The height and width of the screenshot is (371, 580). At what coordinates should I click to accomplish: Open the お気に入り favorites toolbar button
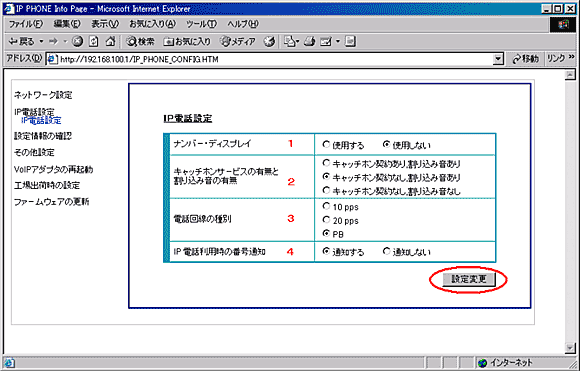[x=187, y=41]
